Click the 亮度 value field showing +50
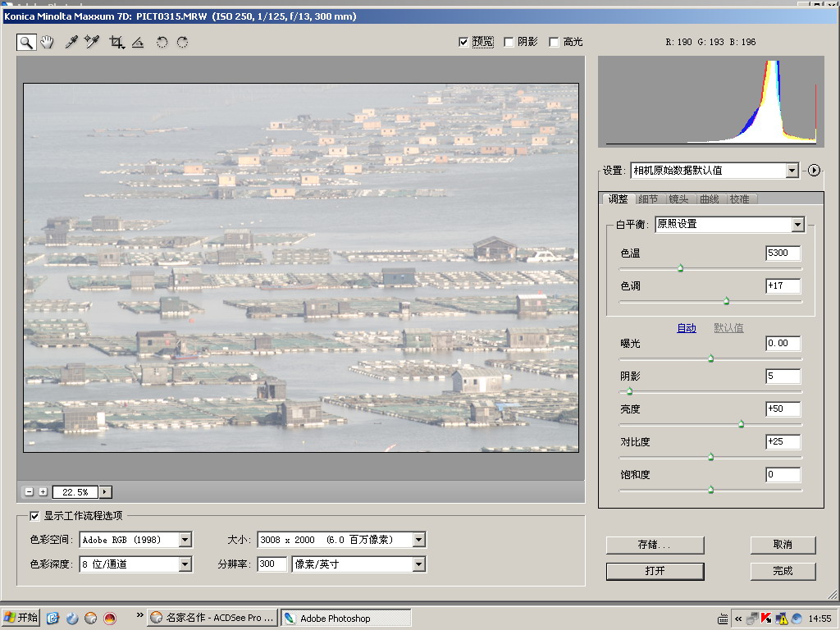 coord(783,409)
